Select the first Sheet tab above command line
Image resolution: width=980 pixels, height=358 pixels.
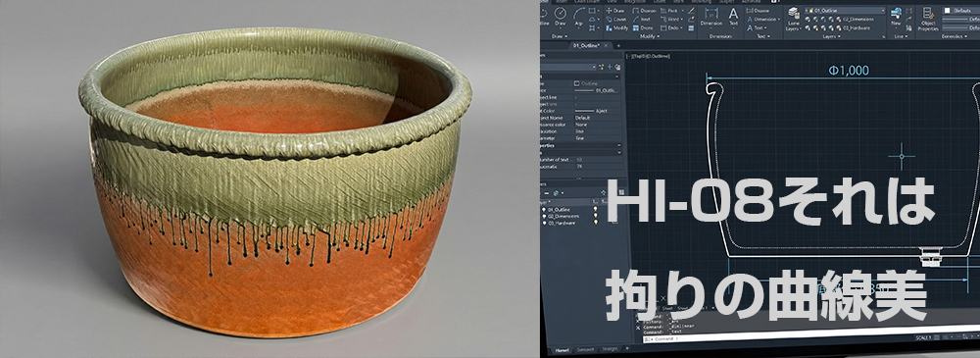(x=667, y=308)
